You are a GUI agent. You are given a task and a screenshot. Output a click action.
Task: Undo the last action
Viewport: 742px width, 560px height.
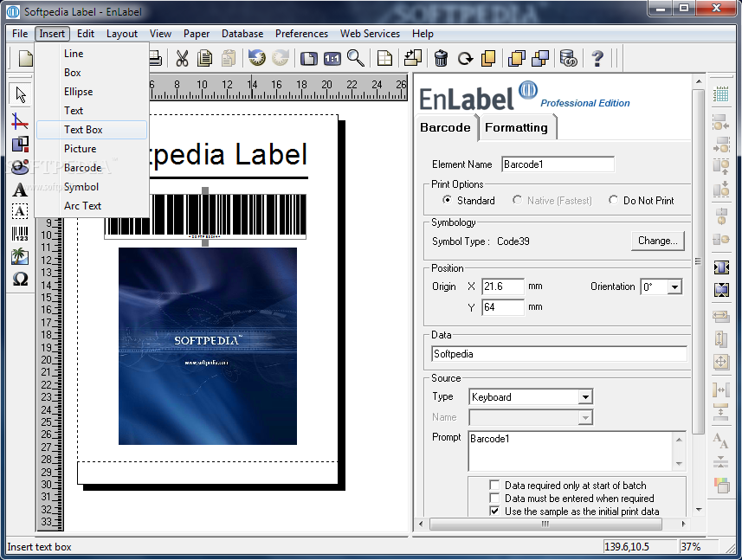point(257,58)
